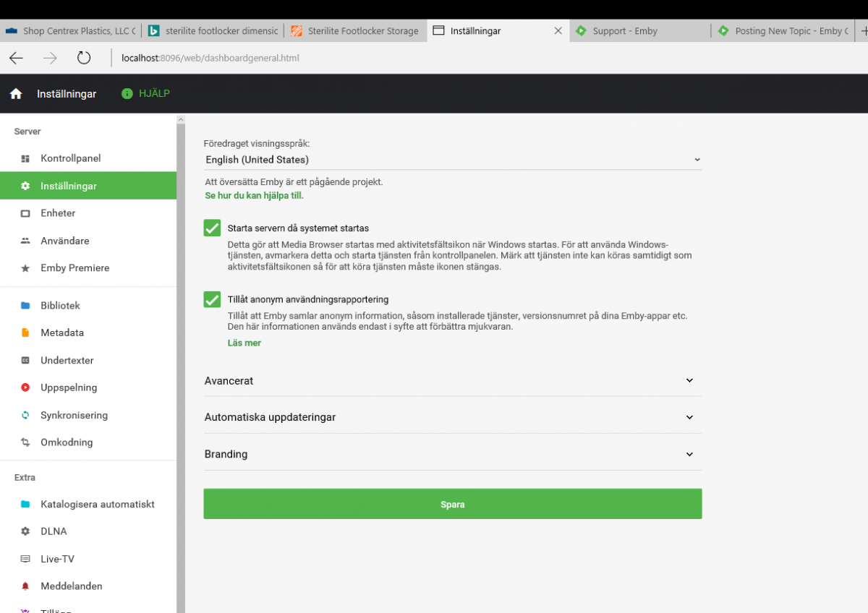Click the Bibliotek folder icon

(25, 306)
